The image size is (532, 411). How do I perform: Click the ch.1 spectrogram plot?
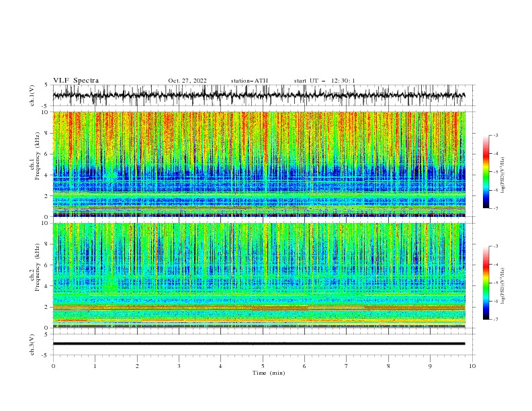(259, 164)
